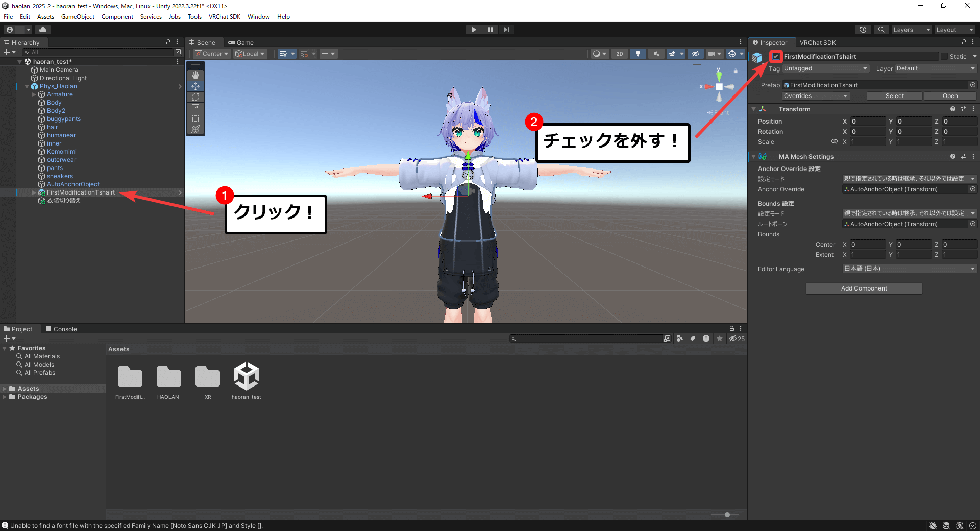Screen dimensions: 980x531
Task: Click the Add Component button
Action: tap(864, 288)
